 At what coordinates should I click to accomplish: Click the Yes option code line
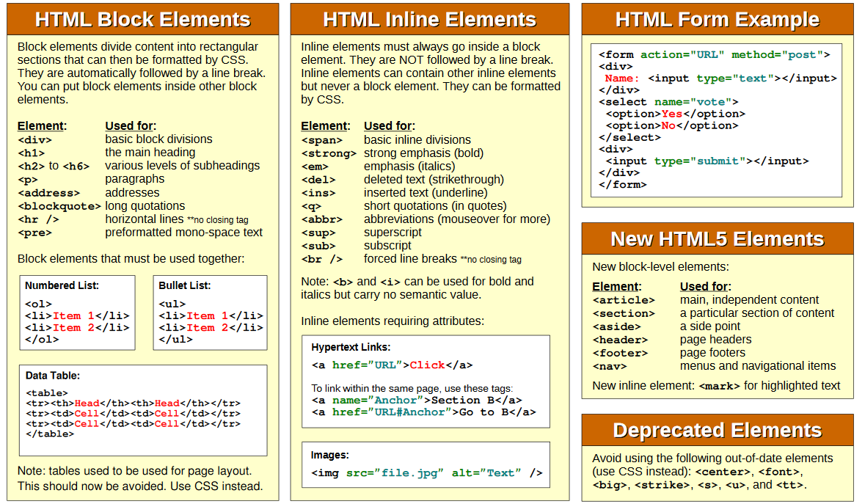pos(676,114)
